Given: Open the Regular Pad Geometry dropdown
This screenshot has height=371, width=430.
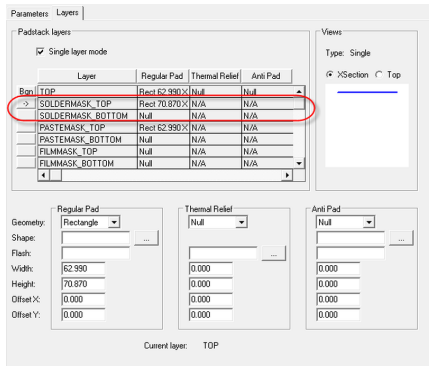Looking at the screenshot, I should (114, 222).
